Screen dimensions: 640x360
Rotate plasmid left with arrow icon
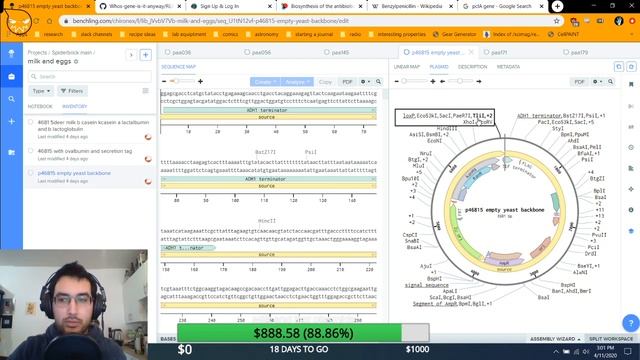click(442, 82)
